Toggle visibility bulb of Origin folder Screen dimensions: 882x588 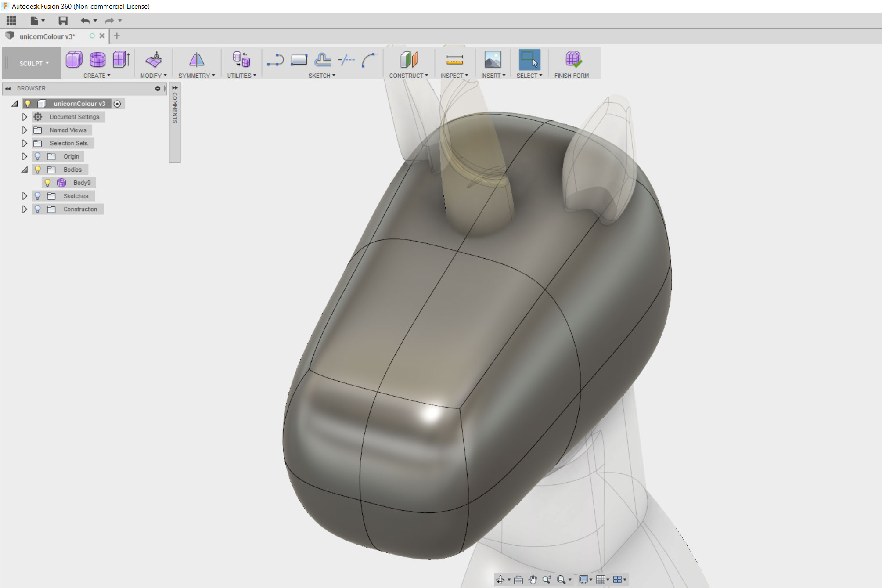38,156
